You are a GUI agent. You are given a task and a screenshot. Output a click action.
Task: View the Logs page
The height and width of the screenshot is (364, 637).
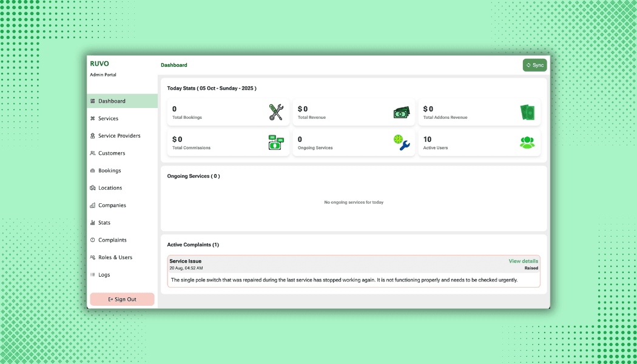pos(104,275)
